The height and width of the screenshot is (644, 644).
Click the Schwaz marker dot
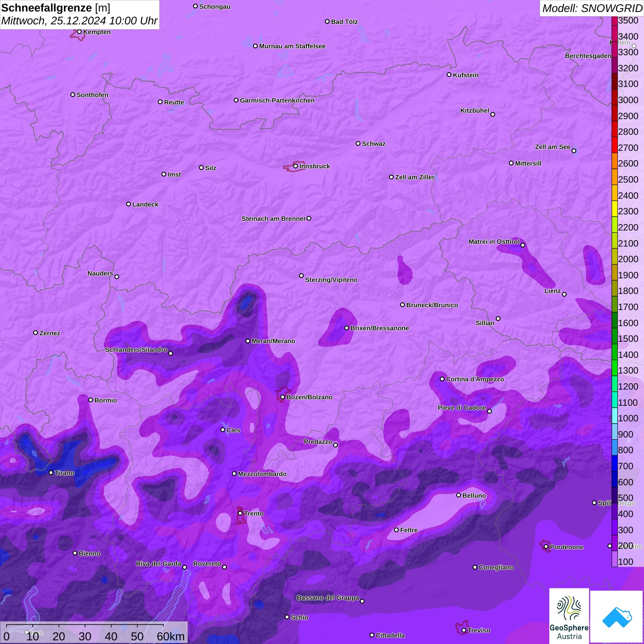click(x=358, y=143)
